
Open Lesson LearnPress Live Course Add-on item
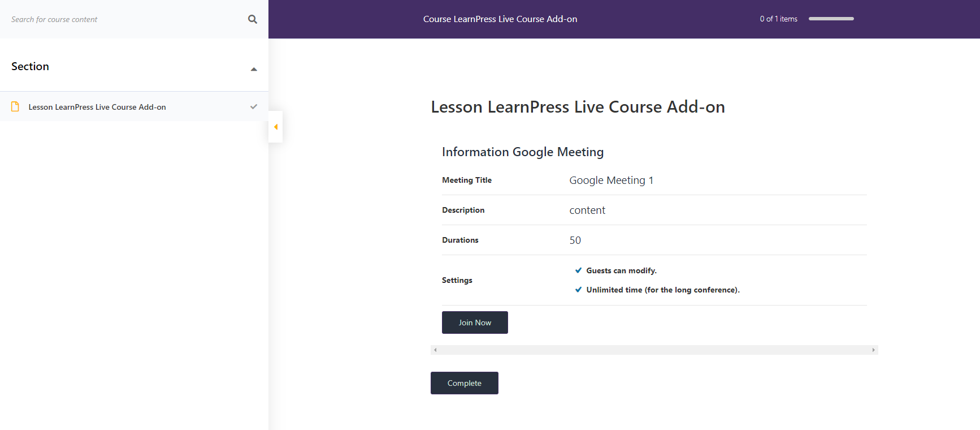pyautogui.click(x=134, y=106)
